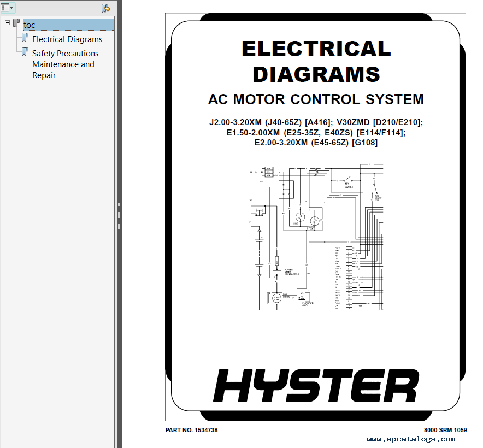Click the Safety Precautions bookmark icon

25,52
